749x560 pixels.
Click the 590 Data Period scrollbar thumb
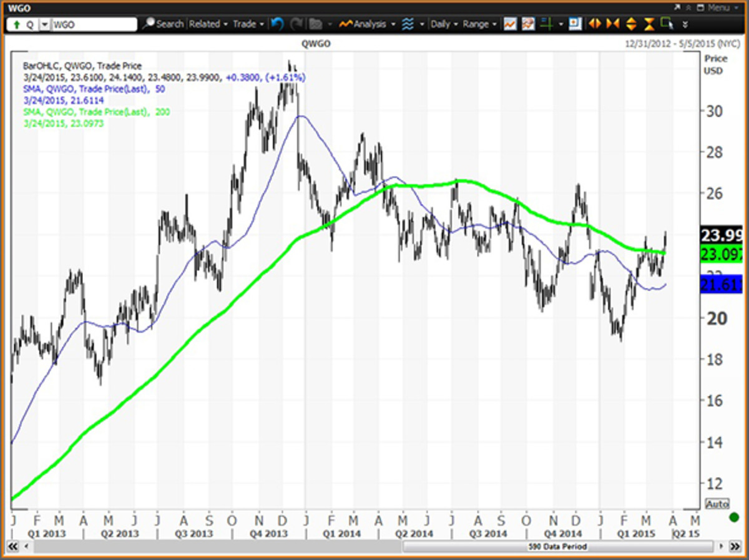pos(557,546)
